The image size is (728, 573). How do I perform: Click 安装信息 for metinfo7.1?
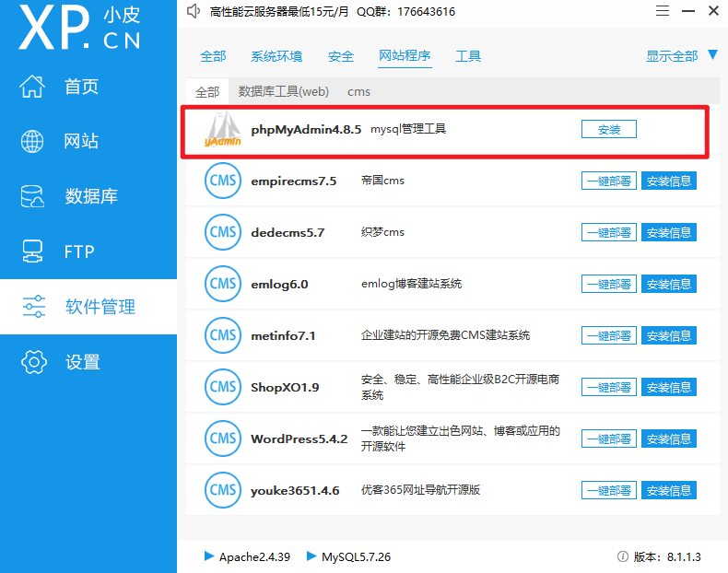[669, 335]
